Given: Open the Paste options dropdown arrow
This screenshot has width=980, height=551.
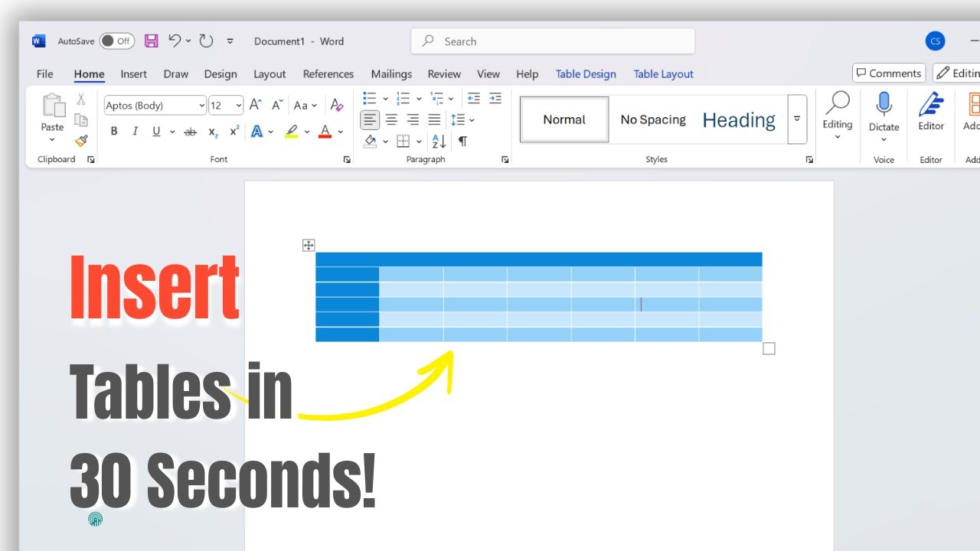Looking at the screenshot, I should 52,139.
